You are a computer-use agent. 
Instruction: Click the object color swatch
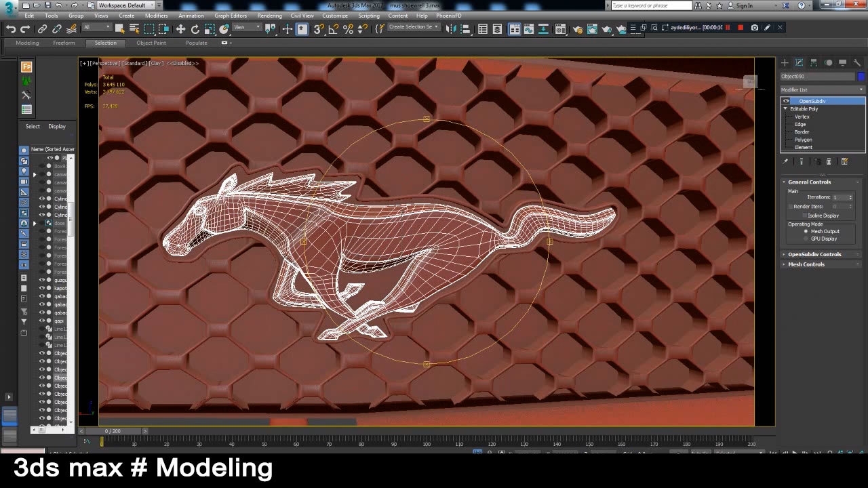tap(861, 77)
